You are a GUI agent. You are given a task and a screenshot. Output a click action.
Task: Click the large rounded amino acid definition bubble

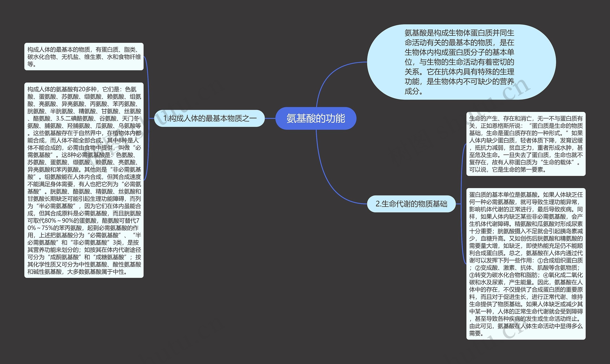[461, 62]
